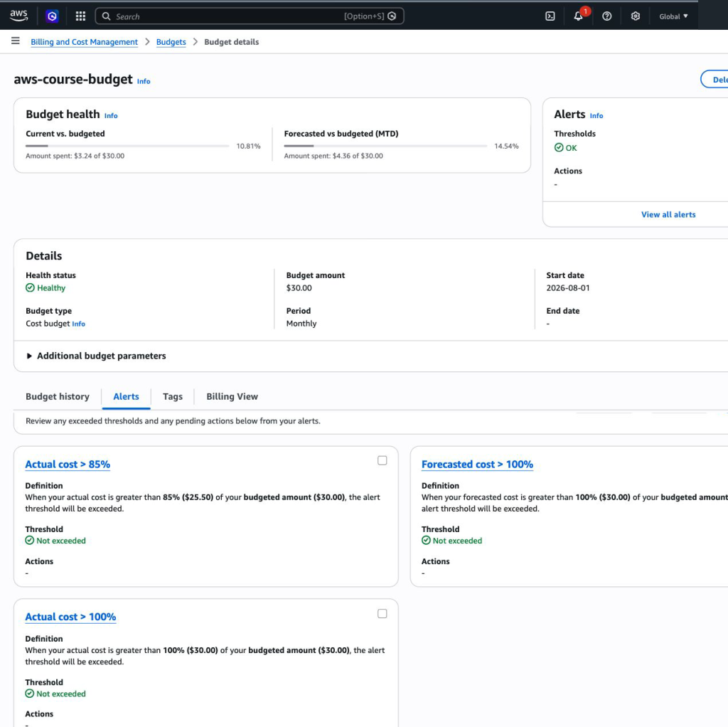
Task: Click Amount spent: $3.24 of $30.00 text
Action: coord(75,156)
